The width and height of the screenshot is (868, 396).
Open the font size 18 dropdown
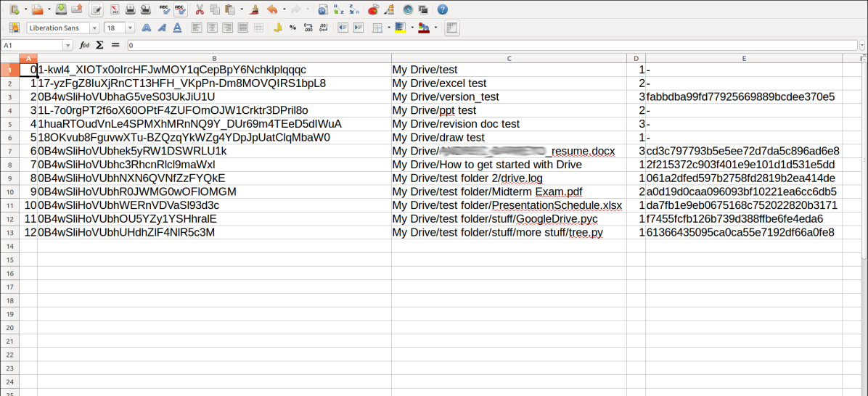(x=130, y=28)
